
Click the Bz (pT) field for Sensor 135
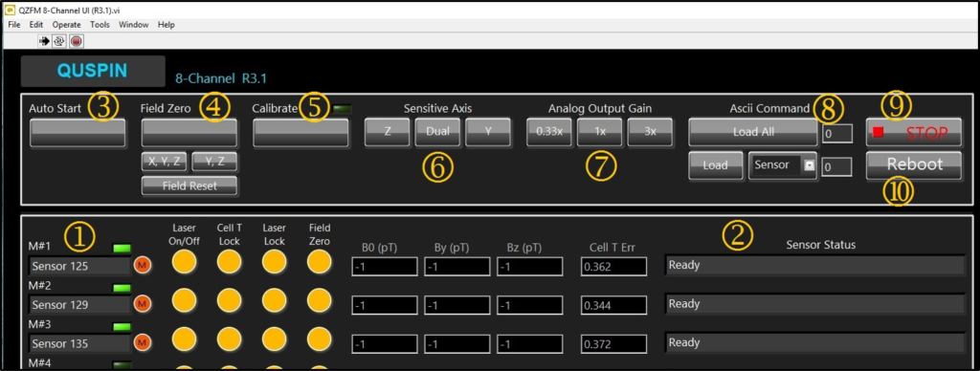coord(530,344)
